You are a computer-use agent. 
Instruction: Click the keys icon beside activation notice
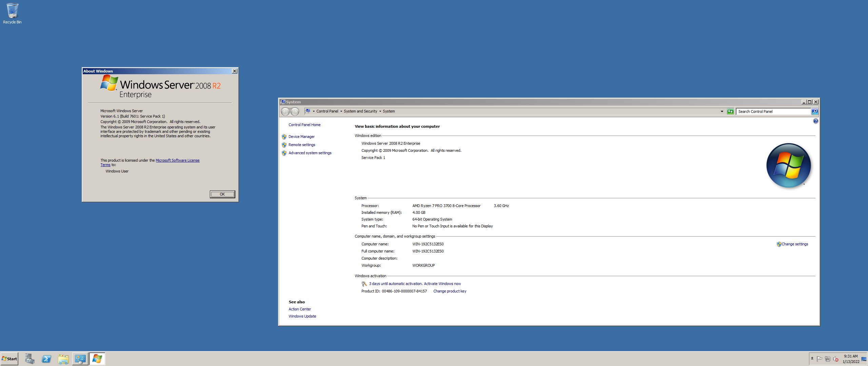point(364,284)
